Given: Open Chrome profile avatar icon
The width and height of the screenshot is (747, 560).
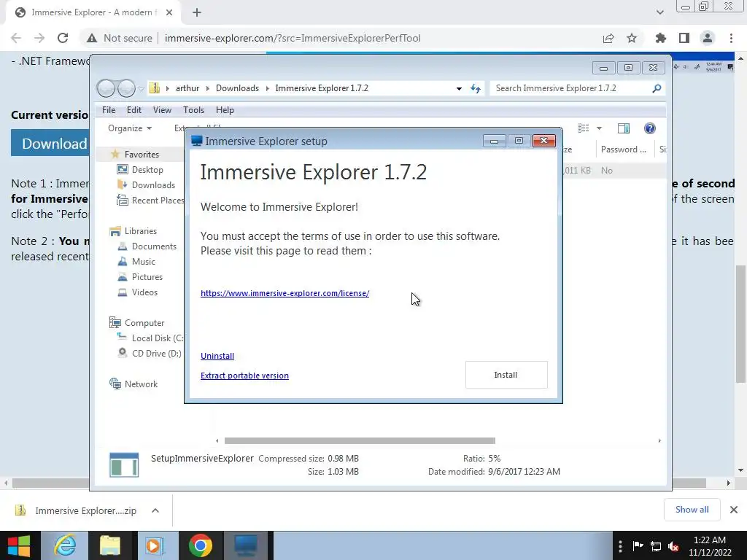Looking at the screenshot, I should point(708,38).
